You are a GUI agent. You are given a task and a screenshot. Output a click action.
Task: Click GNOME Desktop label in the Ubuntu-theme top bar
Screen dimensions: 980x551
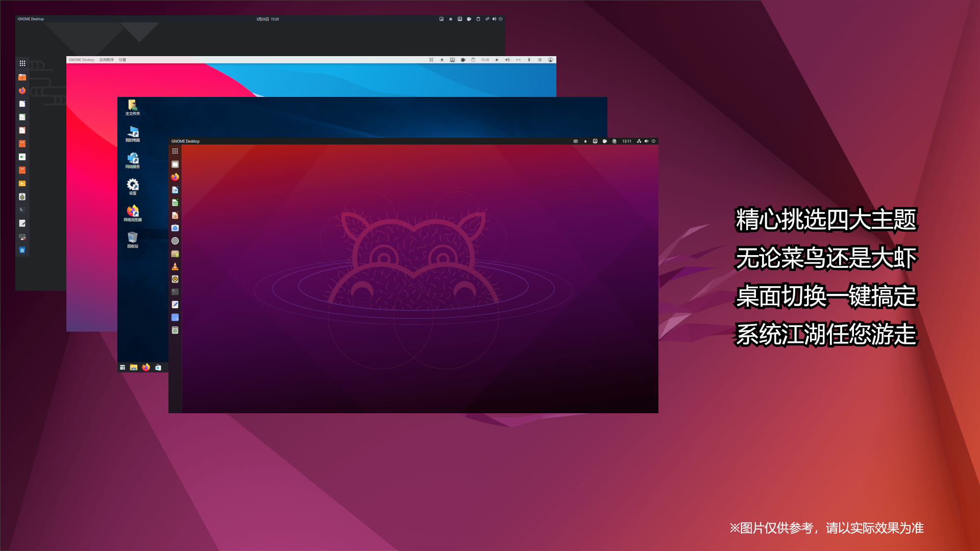185,141
